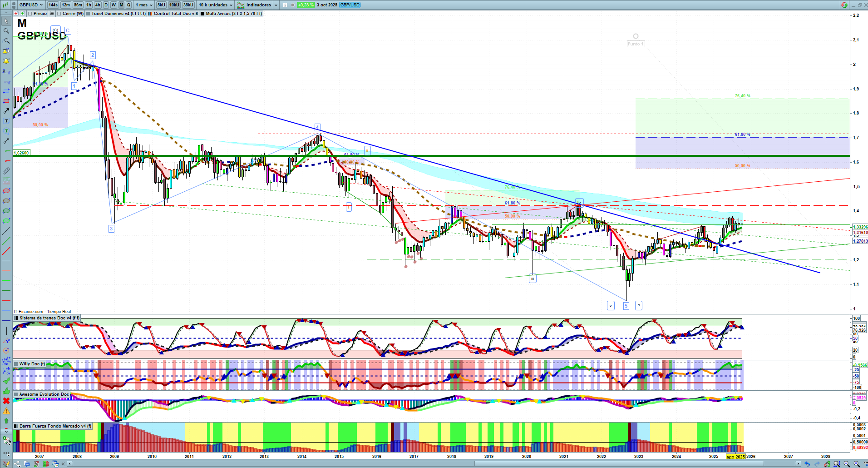Switch to the 4h timeframe

pos(98,5)
